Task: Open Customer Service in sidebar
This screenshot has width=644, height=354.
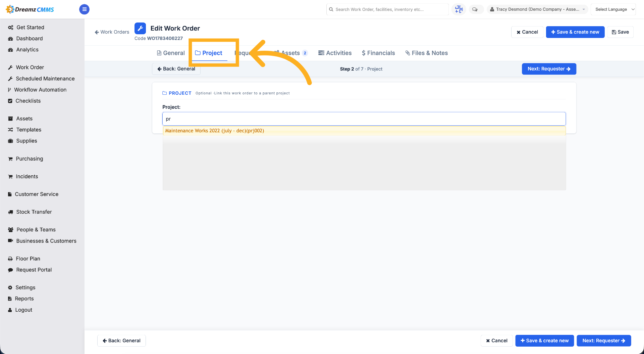Action: (x=33, y=194)
